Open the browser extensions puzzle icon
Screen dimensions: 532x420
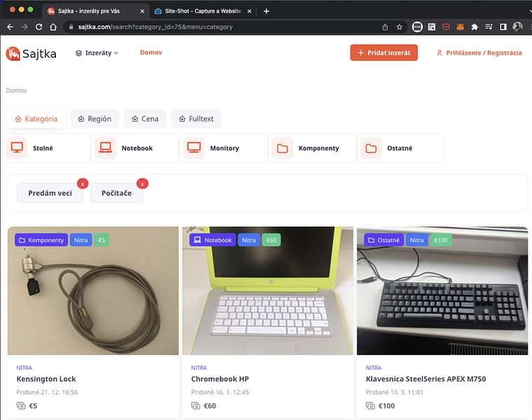pyautogui.click(x=475, y=27)
